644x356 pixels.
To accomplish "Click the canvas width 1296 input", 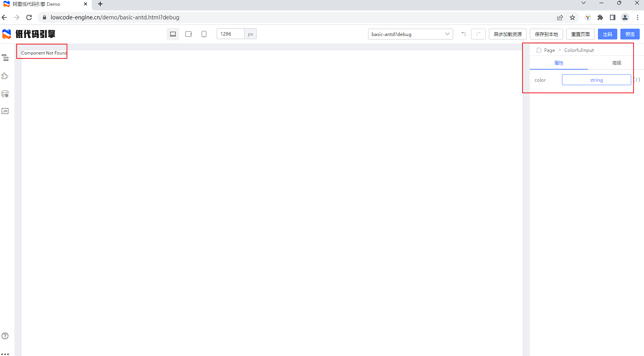I will [x=231, y=34].
